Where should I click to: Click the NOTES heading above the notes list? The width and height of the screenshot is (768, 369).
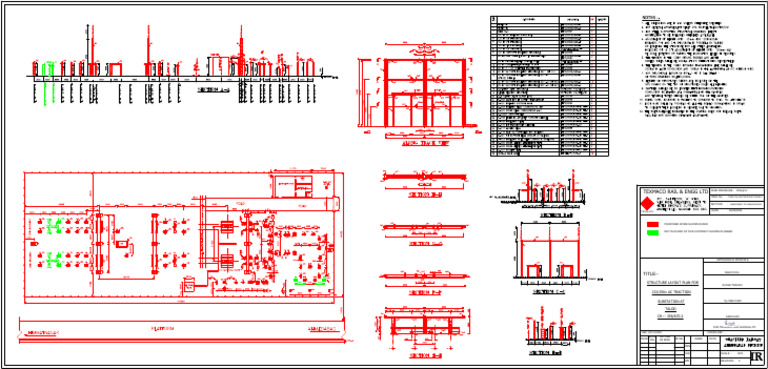pyautogui.click(x=650, y=18)
